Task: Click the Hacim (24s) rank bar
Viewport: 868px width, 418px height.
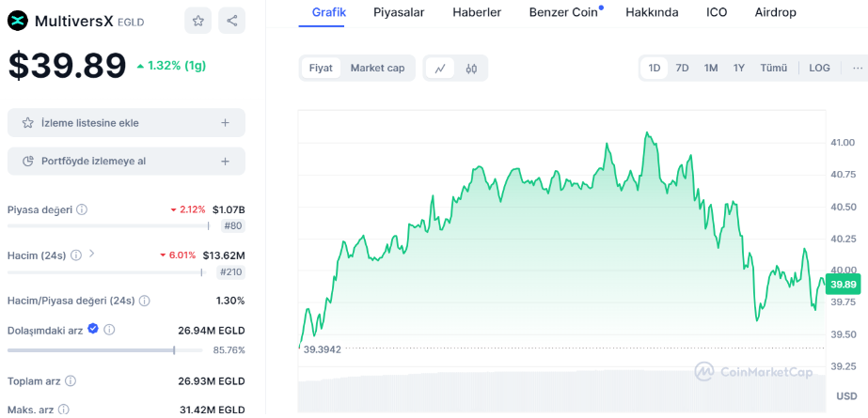Action: click(x=106, y=272)
